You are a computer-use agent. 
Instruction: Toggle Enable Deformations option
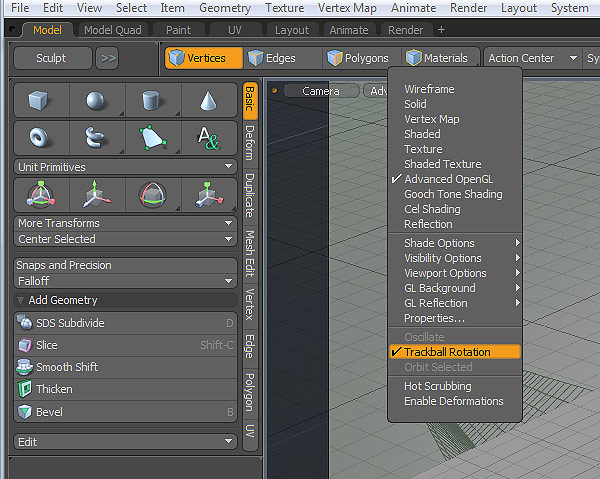[455, 401]
